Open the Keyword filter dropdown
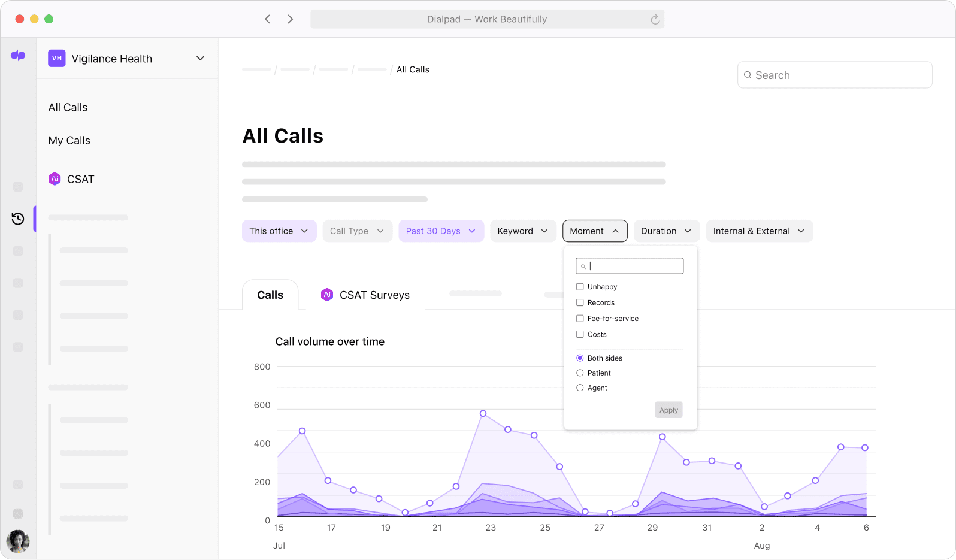 (x=523, y=231)
